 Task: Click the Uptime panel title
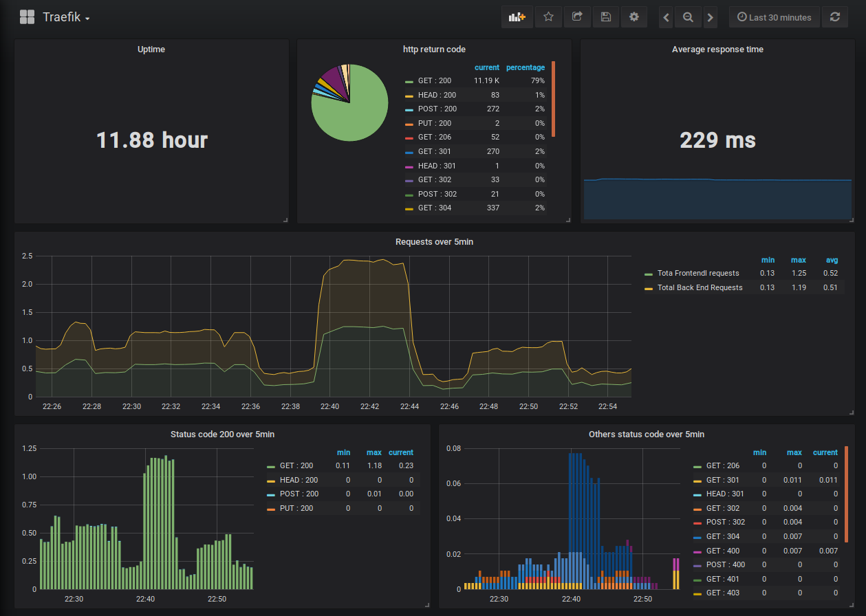pyautogui.click(x=151, y=49)
